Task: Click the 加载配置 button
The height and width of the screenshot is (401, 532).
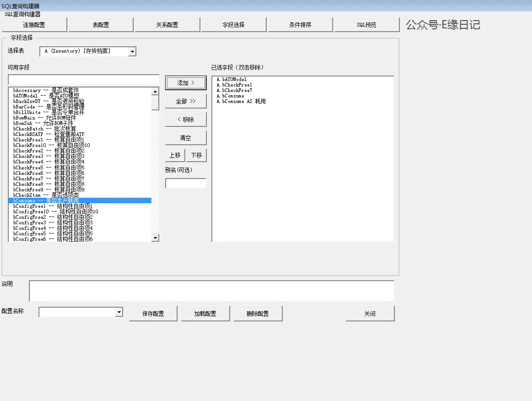Action: coord(205,314)
